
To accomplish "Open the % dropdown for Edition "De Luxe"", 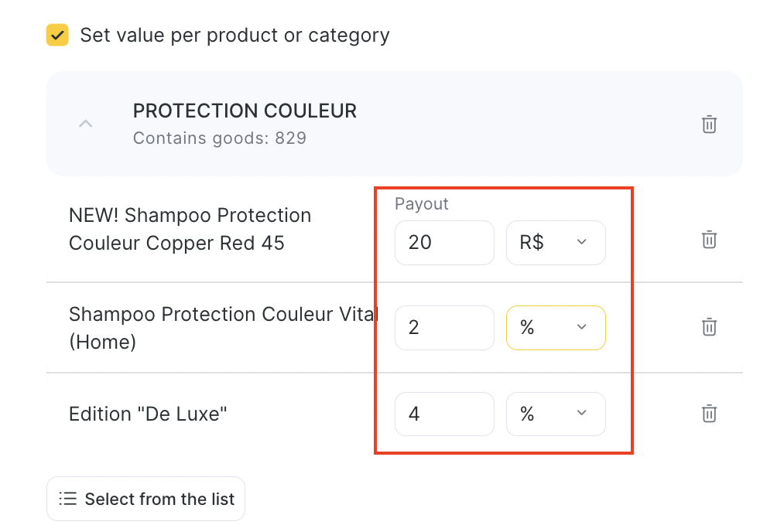I will pyautogui.click(x=556, y=414).
